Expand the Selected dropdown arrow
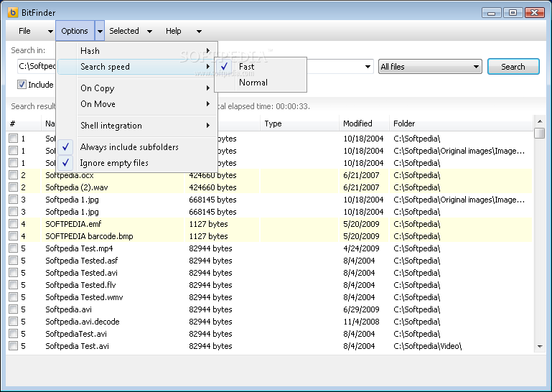Screen dimensions: 552x392 149,32
